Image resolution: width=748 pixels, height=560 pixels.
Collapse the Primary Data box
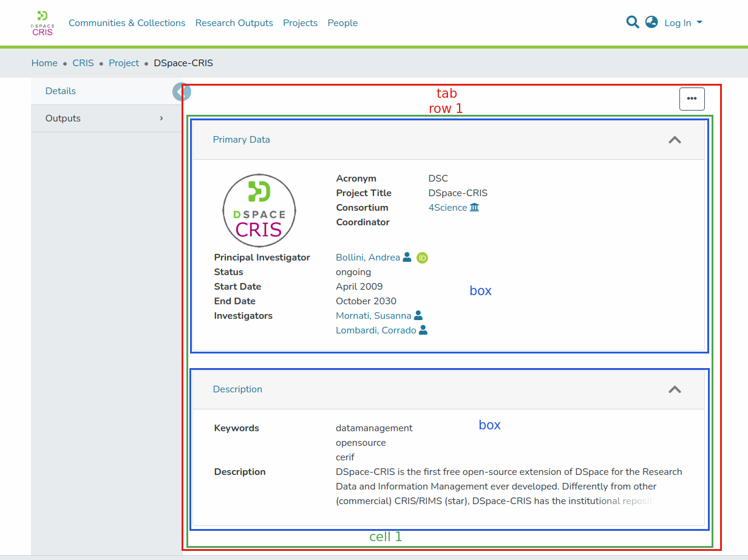(x=675, y=140)
